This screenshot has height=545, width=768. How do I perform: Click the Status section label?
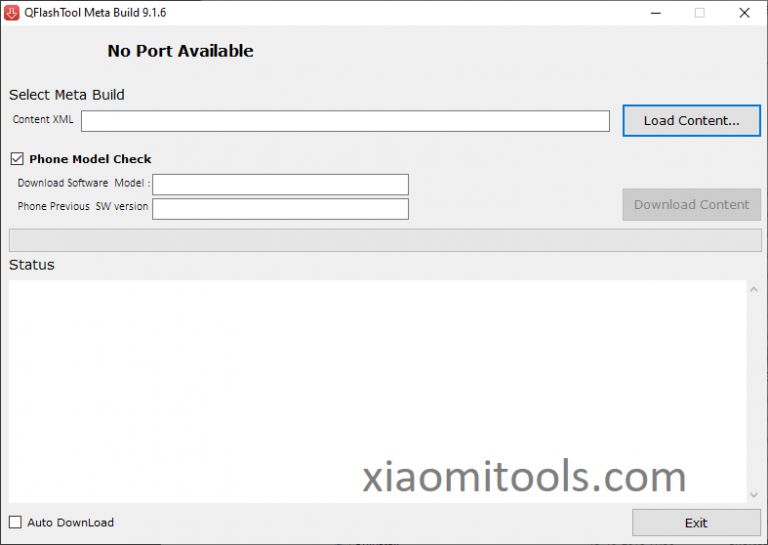click(x=32, y=265)
